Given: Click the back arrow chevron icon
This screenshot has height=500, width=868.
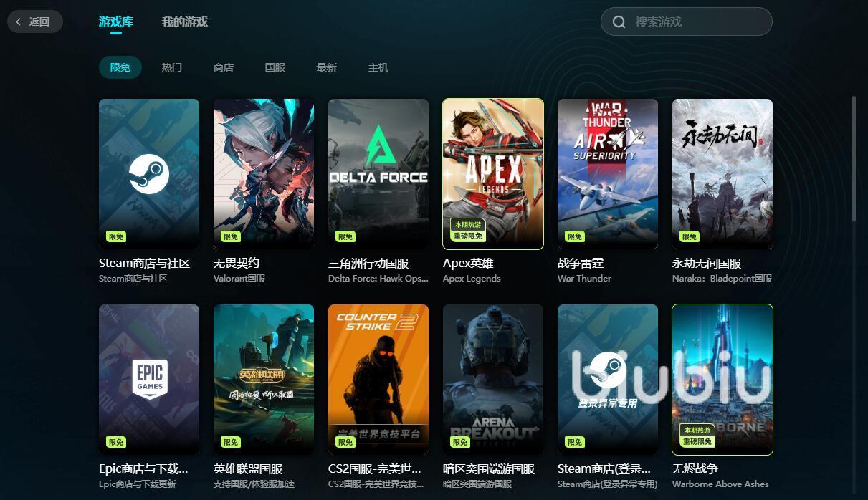Looking at the screenshot, I should point(19,22).
